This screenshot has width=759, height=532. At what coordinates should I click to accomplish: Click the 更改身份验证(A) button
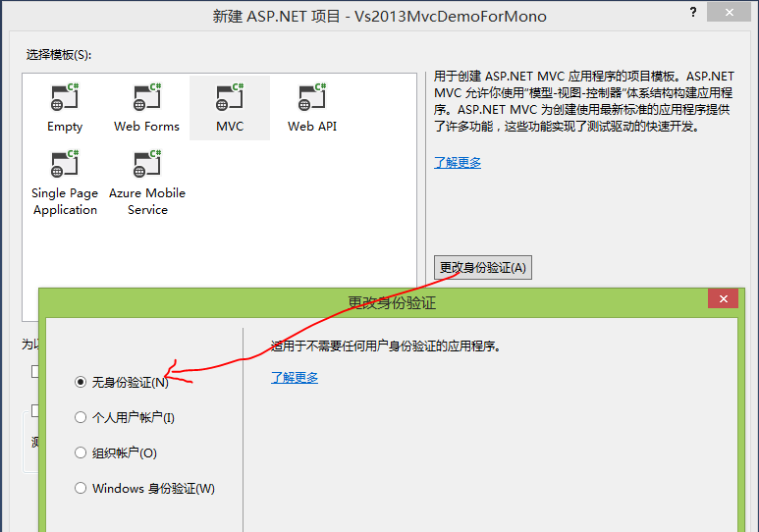pyautogui.click(x=483, y=267)
